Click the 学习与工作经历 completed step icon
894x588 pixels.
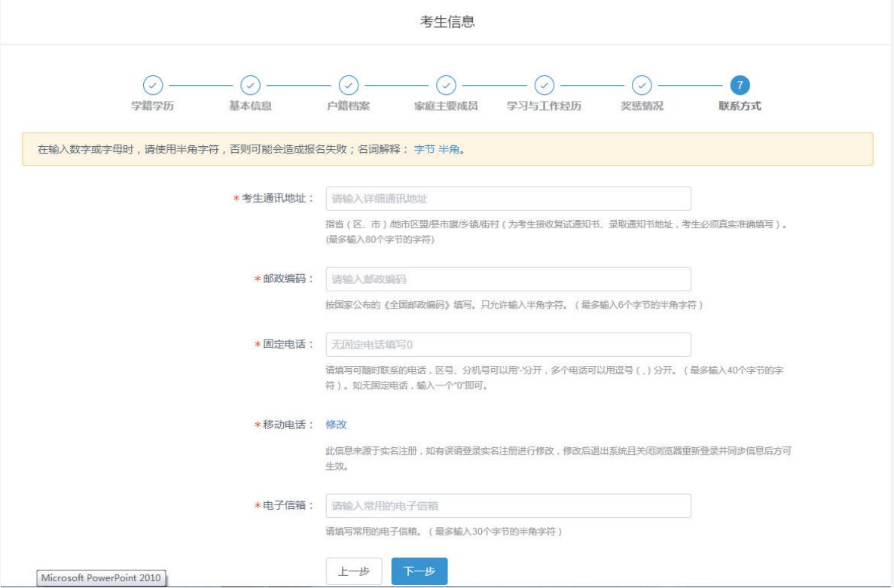click(544, 85)
